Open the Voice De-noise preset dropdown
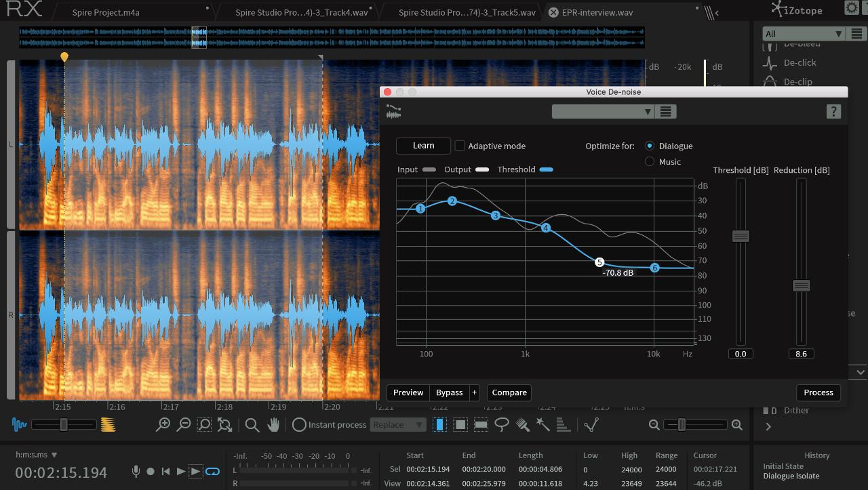The width and height of the screenshot is (868, 490). [603, 112]
